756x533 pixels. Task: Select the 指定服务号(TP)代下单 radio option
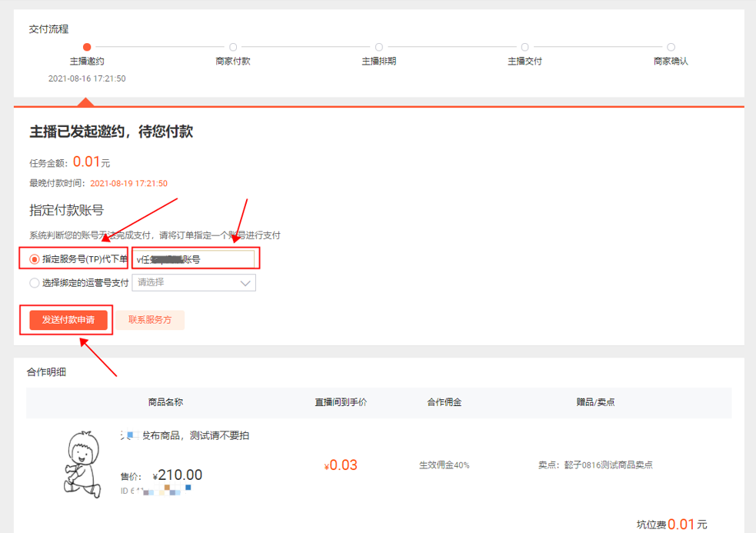click(35, 259)
